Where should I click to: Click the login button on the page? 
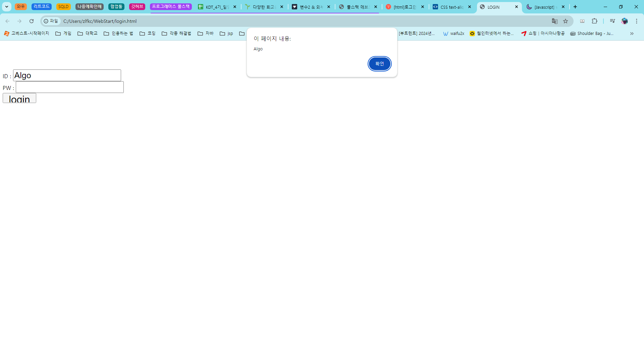(19, 98)
